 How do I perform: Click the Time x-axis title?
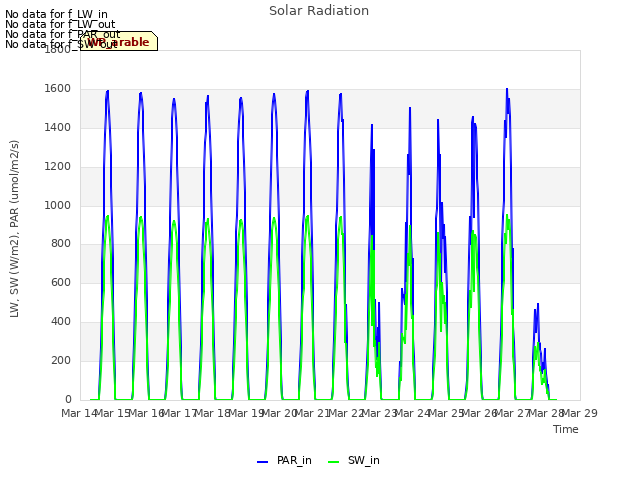coord(566,429)
